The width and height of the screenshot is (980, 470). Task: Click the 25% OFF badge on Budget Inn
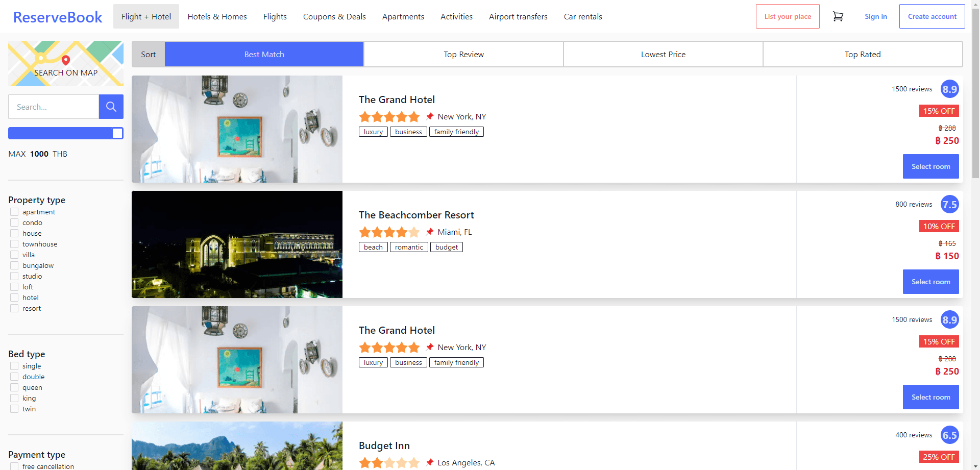pos(939,457)
